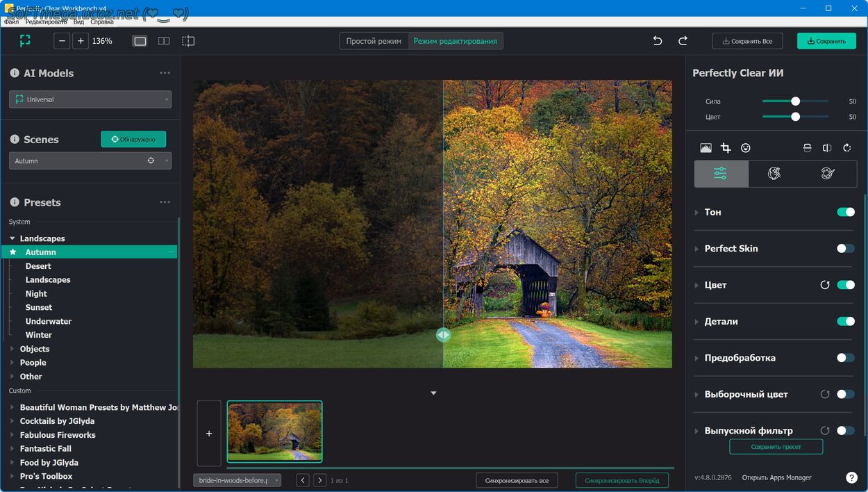The width and height of the screenshot is (868, 492).
Task: Click the zoom out minus button
Action: [62, 41]
